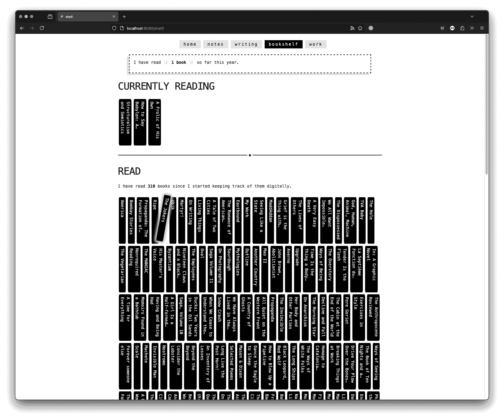Open the browser hamburger menu
The image size is (504, 420).
482,28
